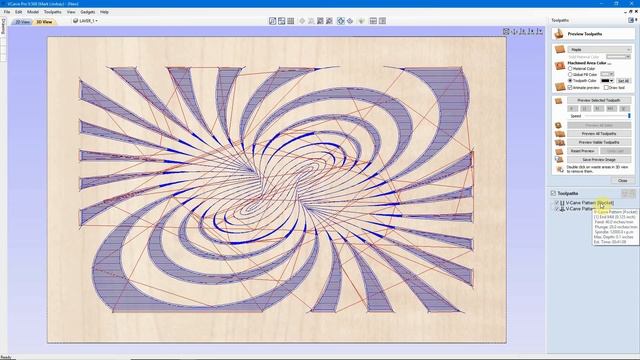Switch to the 3D View tab
Viewport: 640px width, 360px height.
pyautogui.click(x=44, y=22)
